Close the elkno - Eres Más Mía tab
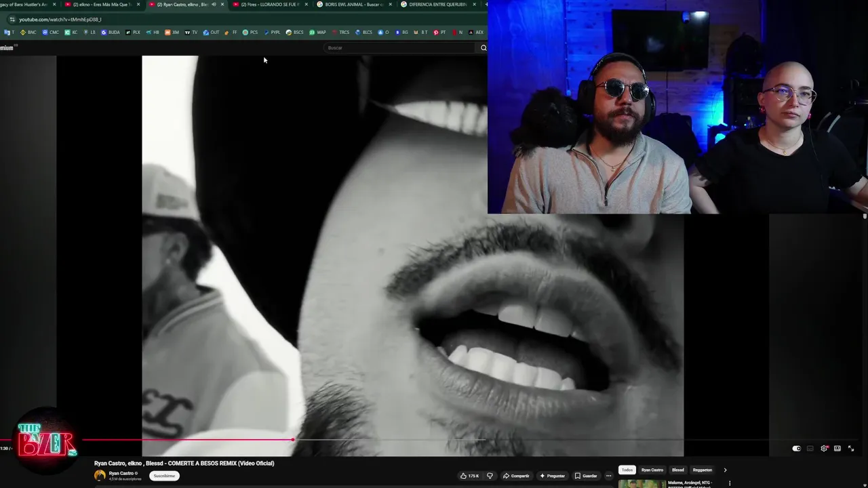Viewport: 868px width, 488px height. click(x=138, y=5)
